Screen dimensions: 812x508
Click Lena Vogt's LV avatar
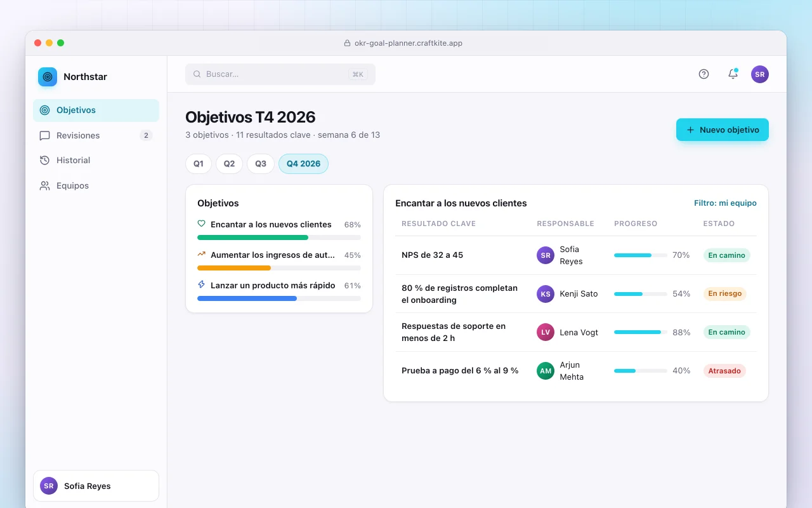coord(546,332)
